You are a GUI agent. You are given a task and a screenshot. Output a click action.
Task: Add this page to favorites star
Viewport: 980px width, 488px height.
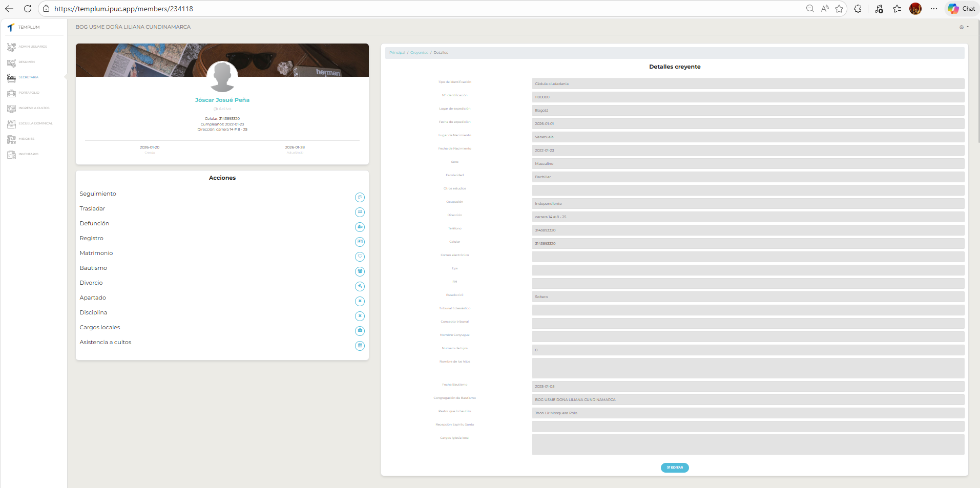point(839,9)
